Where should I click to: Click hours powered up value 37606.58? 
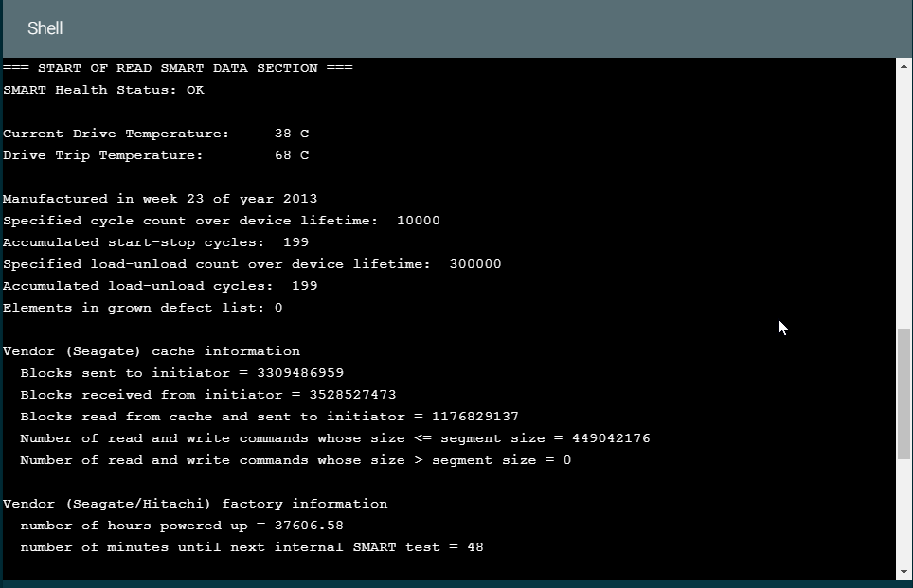(x=309, y=526)
